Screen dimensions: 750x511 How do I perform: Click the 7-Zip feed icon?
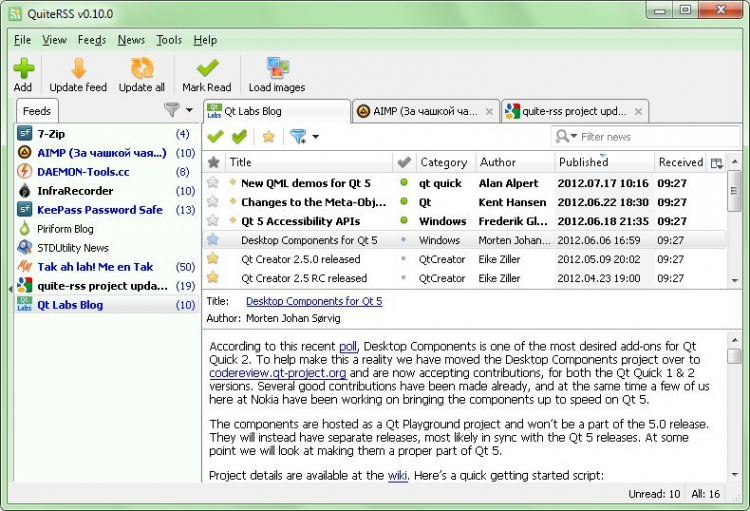coord(24,133)
